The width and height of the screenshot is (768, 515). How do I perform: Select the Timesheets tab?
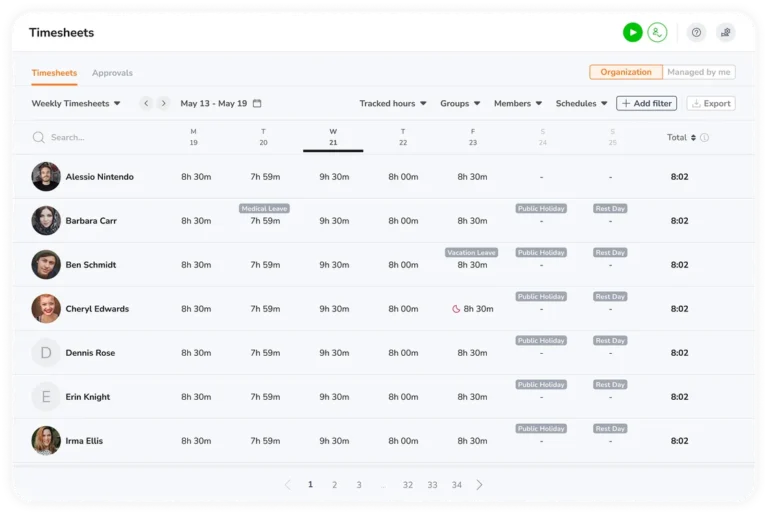pos(54,73)
